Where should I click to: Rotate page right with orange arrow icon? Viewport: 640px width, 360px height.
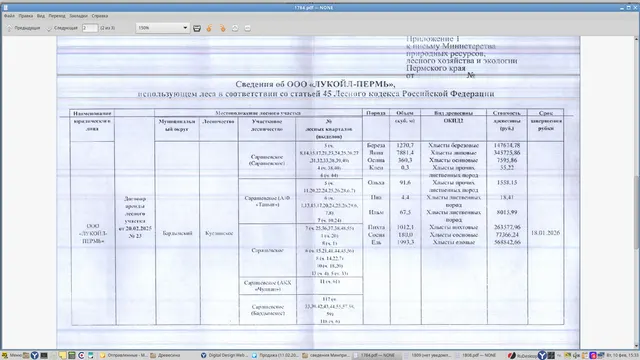click(222, 28)
